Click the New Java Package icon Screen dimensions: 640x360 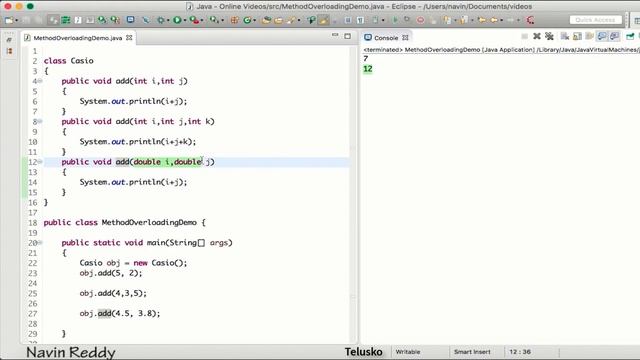tap(235, 20)
